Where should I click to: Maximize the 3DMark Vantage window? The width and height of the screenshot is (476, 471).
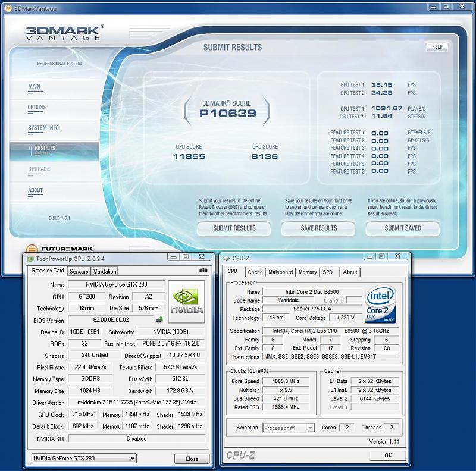pyautogui.click(x=446, y=7)
